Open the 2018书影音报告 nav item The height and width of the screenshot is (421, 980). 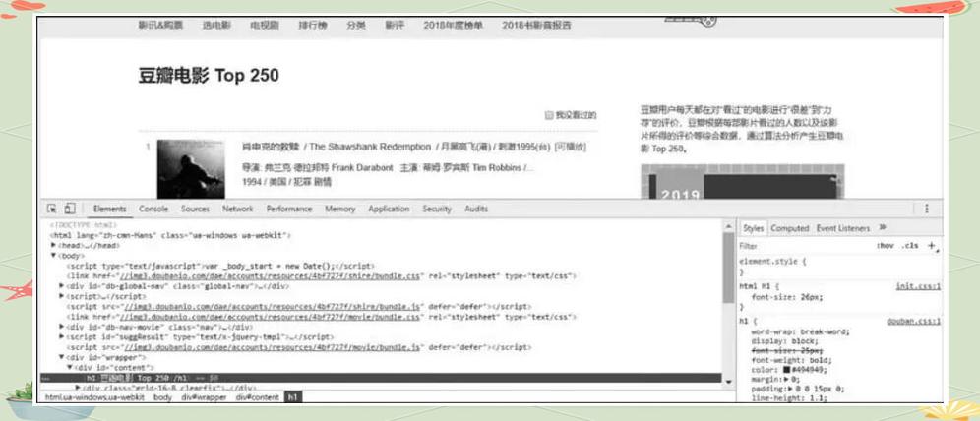click(536, 26)
